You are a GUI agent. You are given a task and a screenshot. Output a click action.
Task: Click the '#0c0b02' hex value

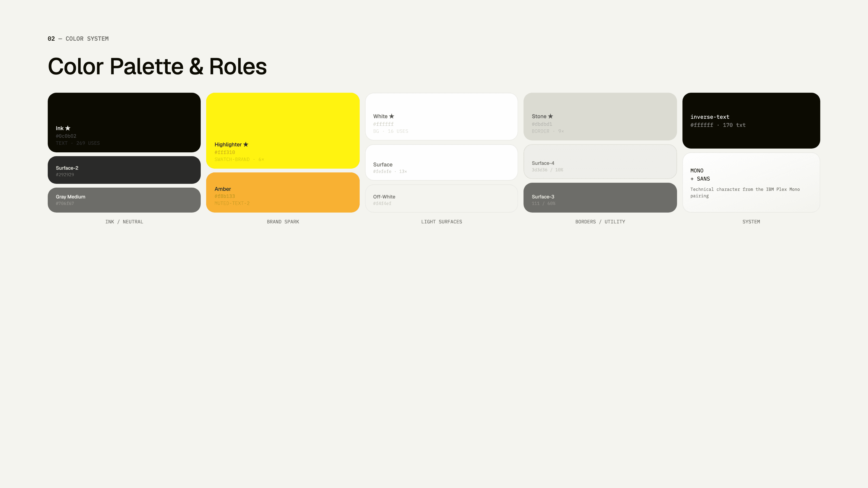click(x=66, y=136)
